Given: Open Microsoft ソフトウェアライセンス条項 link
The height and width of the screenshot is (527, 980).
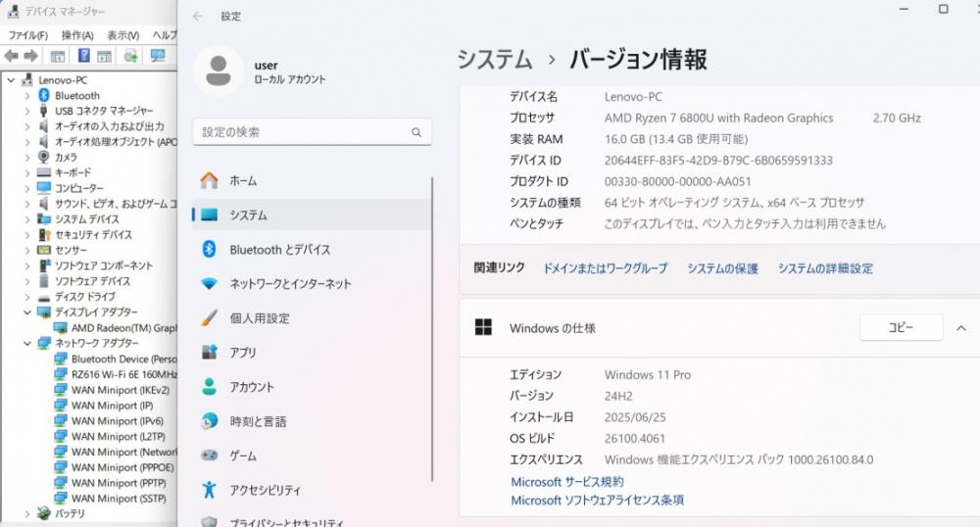Looking at the screenshot, I should coord(597,501).
